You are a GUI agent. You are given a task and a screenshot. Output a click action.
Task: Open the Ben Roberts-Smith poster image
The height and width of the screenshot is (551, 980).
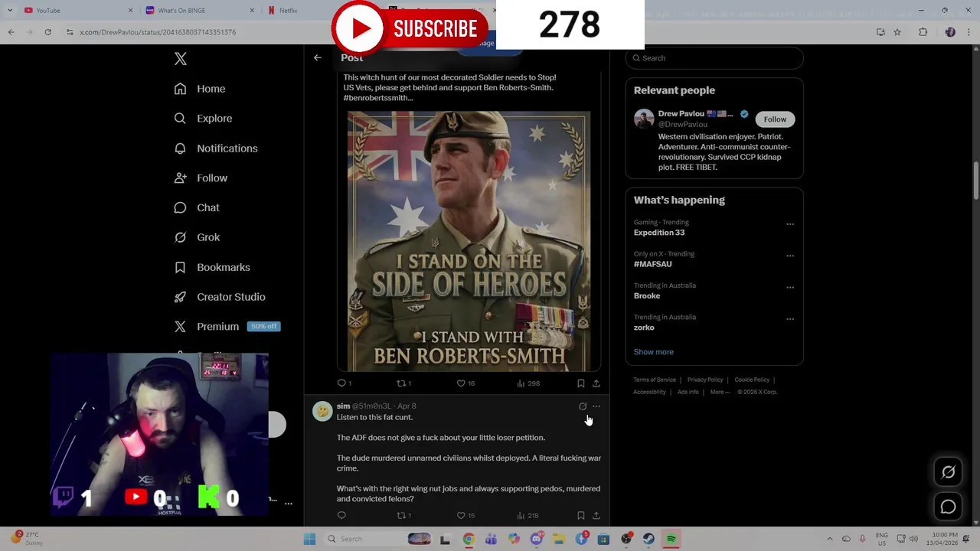pyautogui.click(x=469, y=241)
